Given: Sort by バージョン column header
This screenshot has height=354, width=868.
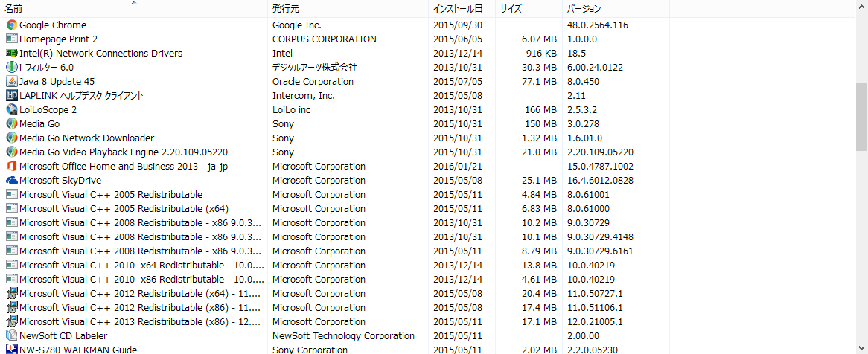Looking at the screenshot, I should click(x=584, y=9).
